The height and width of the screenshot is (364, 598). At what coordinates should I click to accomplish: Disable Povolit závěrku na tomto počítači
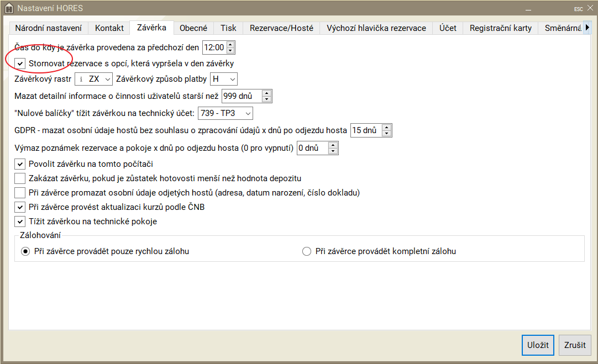click(x=20, y=164)
